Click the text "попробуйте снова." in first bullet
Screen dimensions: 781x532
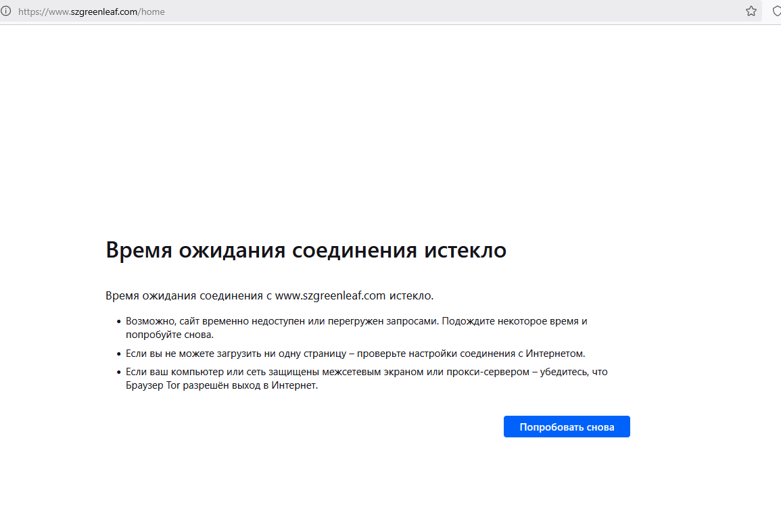click(170, 335)
